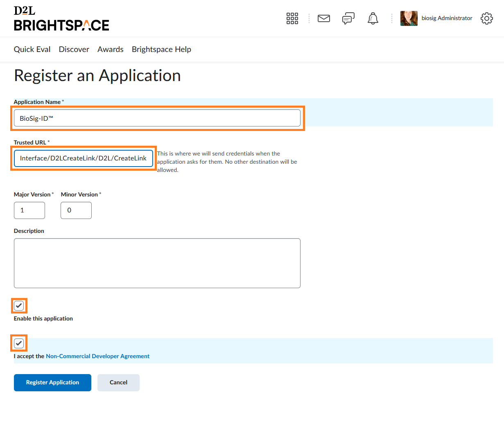The image size is (504, 422).
Task: Open the biosig Administrator user menu
Action: [436, 18]
